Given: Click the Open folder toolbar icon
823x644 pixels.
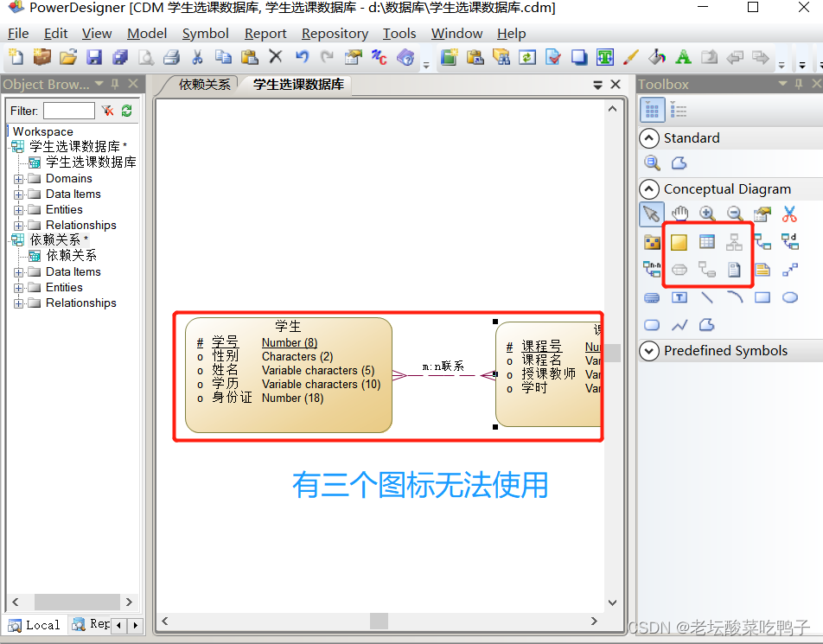Looking at the screenshot, I should 67,57.
